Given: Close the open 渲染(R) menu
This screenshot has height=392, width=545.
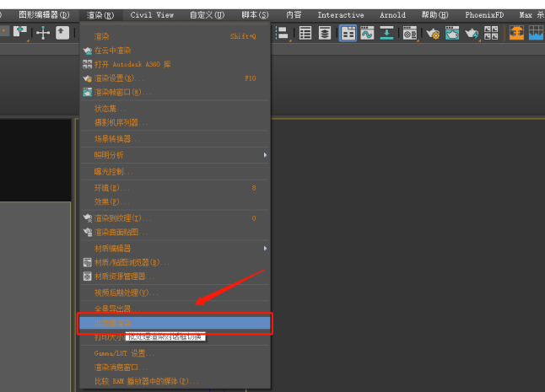Looking at the screenshot, I should (100, 15).
